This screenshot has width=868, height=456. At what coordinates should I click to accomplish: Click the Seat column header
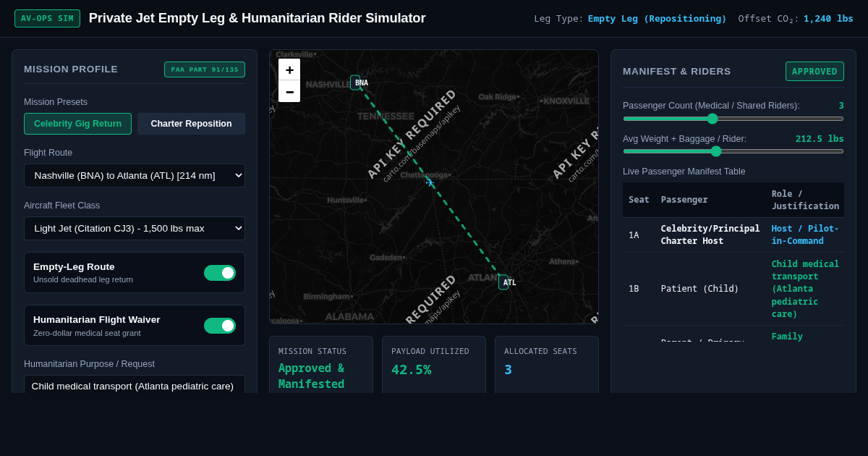pos(639,200)
